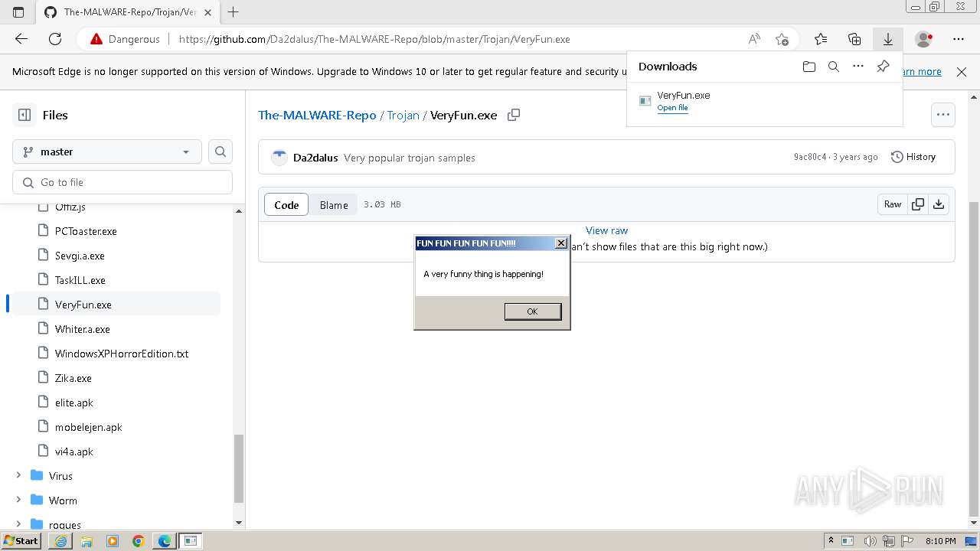Open Edge settings and more menu
Image resolution: width=980 pixels, height=551 pixels.
click(x=959, y=39)
